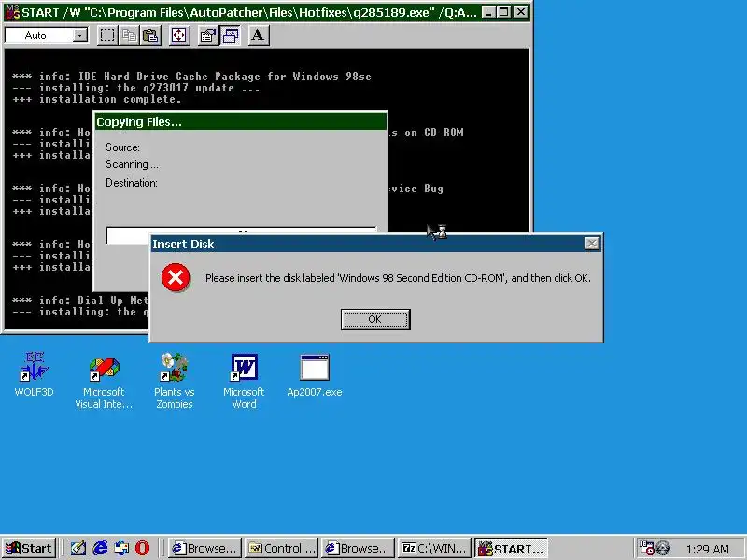Click OK in the Insert Disk dialog

tap(375, 319)
